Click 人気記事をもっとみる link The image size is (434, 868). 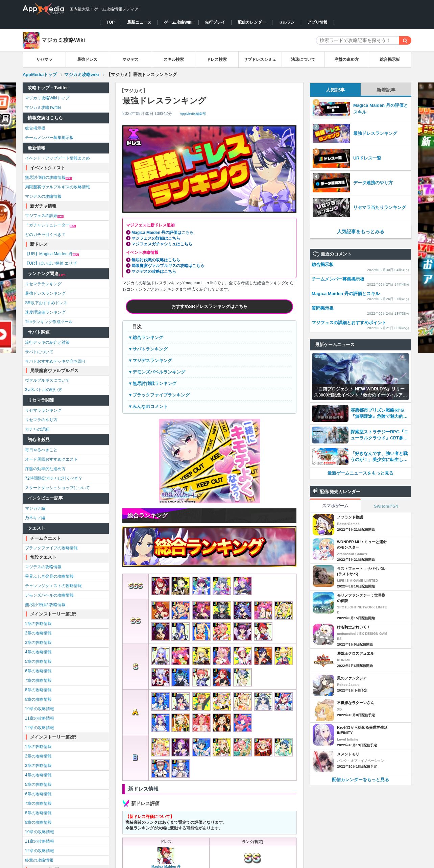tap(361, 232)
